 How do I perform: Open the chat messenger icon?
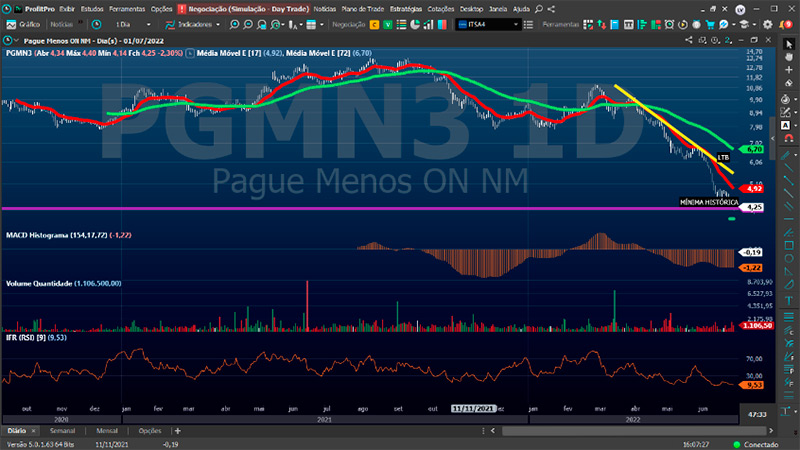click(x=723, y=24)
